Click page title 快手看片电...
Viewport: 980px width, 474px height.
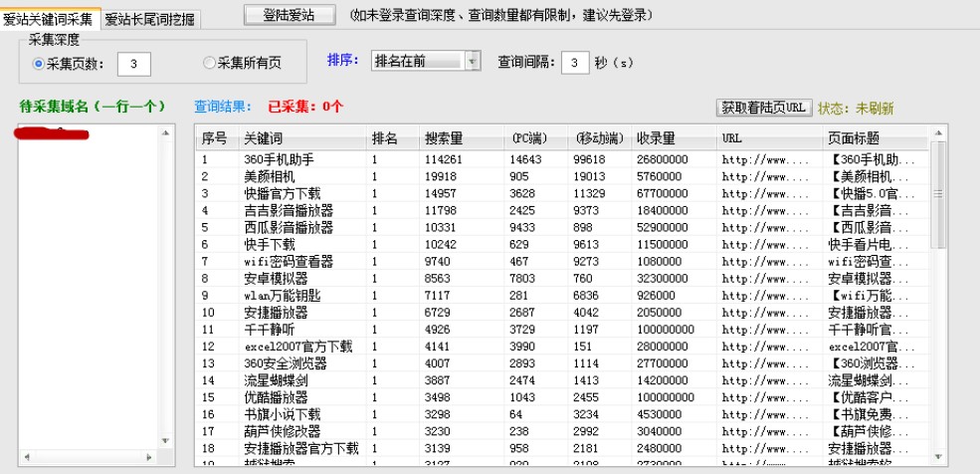pyautogui.click(x=869, y=244)
